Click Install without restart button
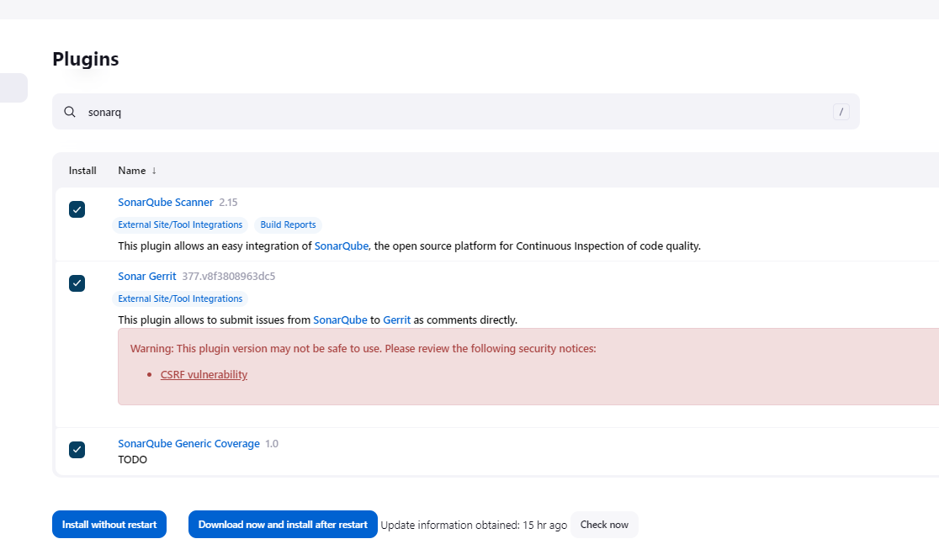This screenshot has height=560, width=939. click(x=109, y=524)
